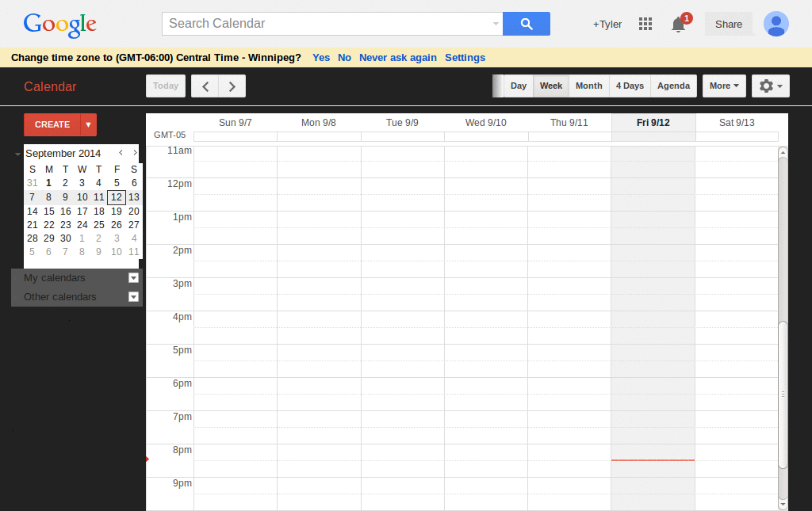This screenshot has height=511, width=812.
Task: Click the all-day row for Fri 9/12
Action: tap(653, 136)
